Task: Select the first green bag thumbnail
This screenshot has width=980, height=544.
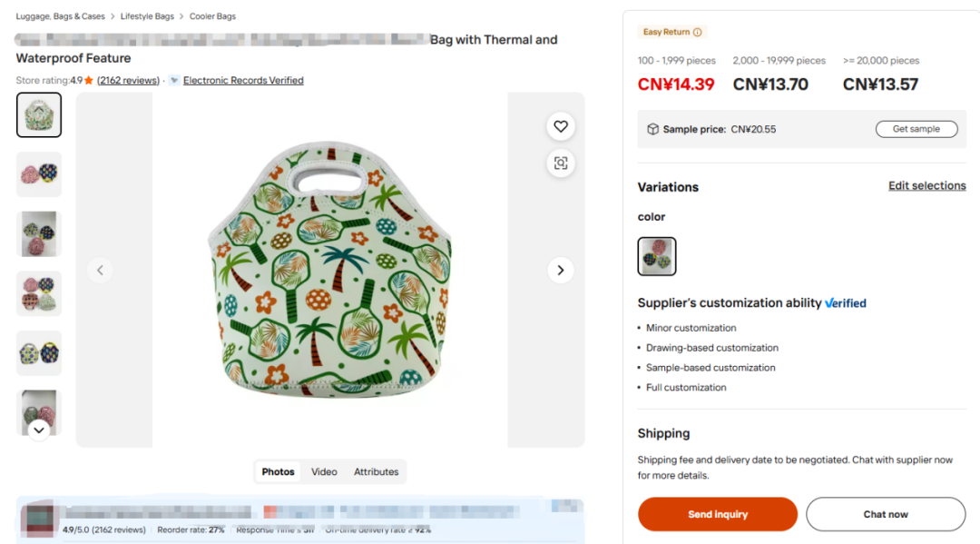Action: coord(39,115)
